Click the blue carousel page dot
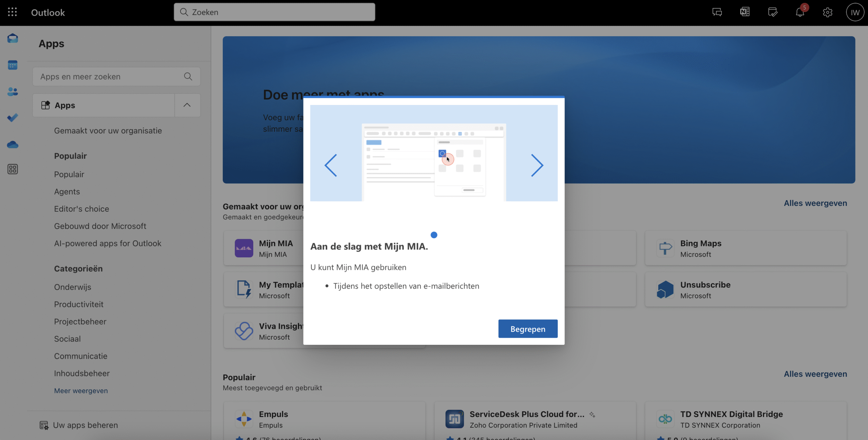This screenshot has width=868, height=440. (434, 235)
